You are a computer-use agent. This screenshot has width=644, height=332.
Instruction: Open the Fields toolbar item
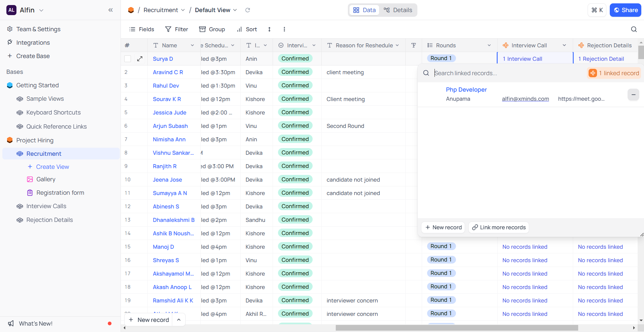[x=142, y=29]
